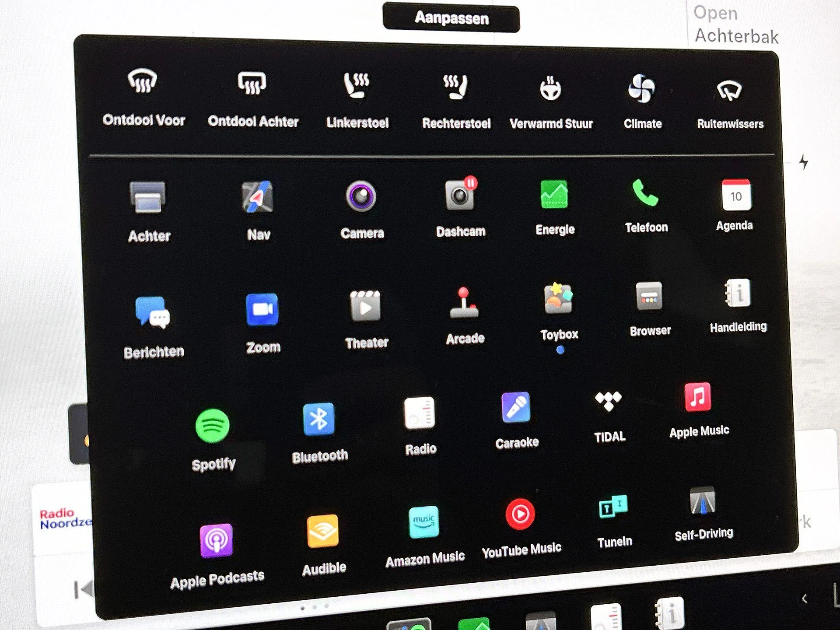
Task: Open the Telefoon phone app
Action: tap(645, 192)
